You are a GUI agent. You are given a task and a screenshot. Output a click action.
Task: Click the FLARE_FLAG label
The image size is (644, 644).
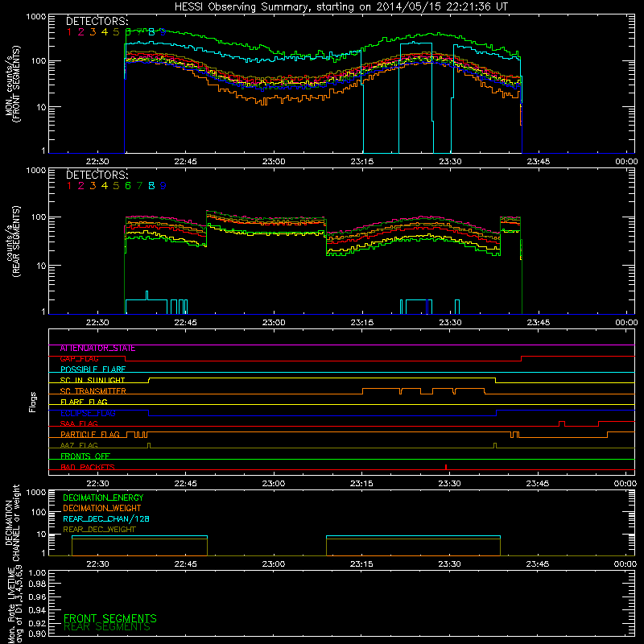pos(84,402)
